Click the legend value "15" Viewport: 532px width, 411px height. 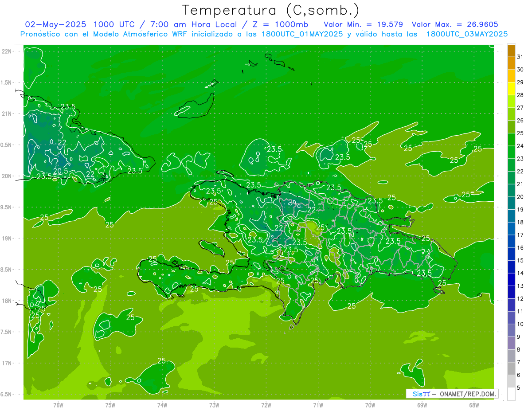click(520, 261)
